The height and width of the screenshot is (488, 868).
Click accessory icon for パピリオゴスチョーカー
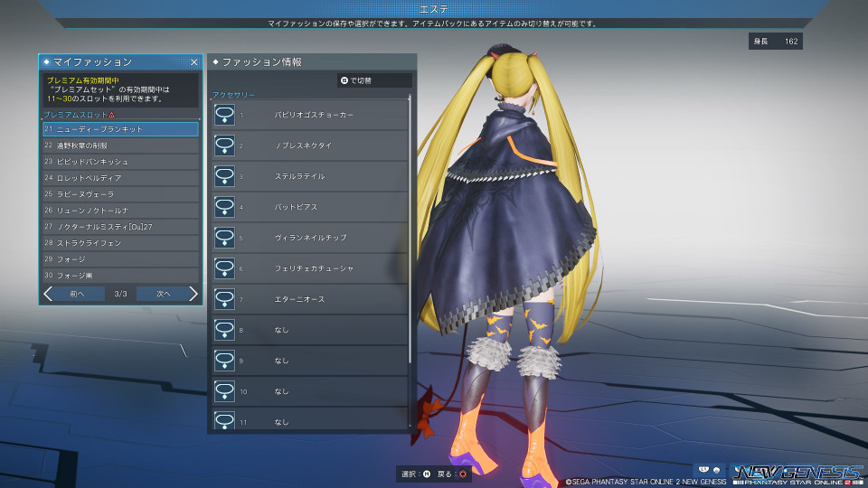[x=224, y=115]
